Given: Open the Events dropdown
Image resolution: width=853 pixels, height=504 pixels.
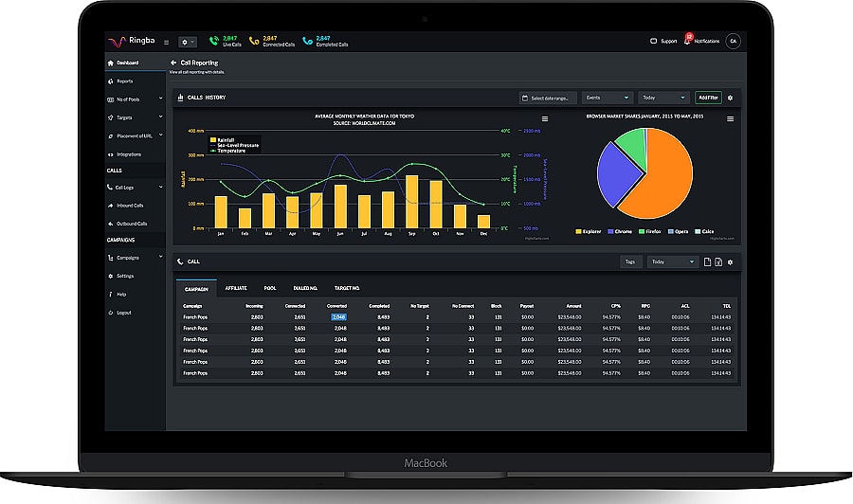Looking at the screenshot, I should point(608,98).
